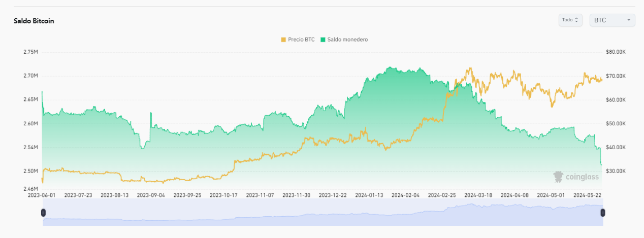644x238 pixels.
Task: Click the 2.65M left axis label
Action: [30, 99]
